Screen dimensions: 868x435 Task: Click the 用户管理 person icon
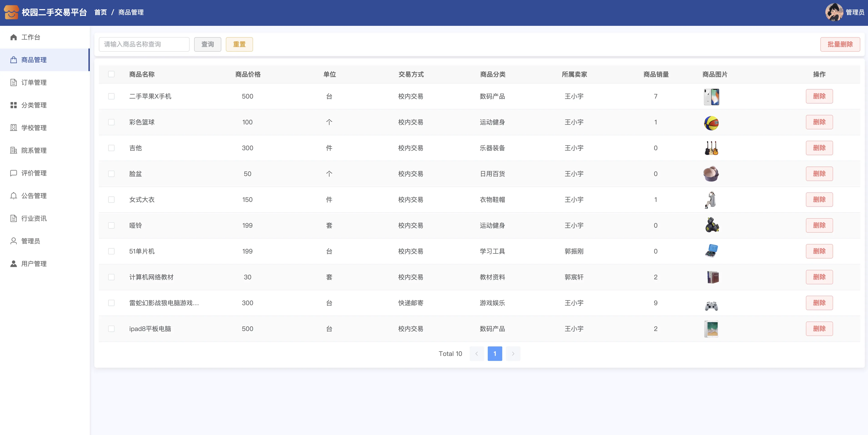pos(13,264)
